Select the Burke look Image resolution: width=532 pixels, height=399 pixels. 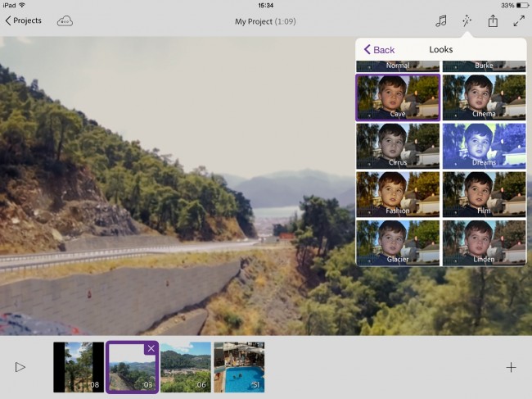click(x=485, y=66)
